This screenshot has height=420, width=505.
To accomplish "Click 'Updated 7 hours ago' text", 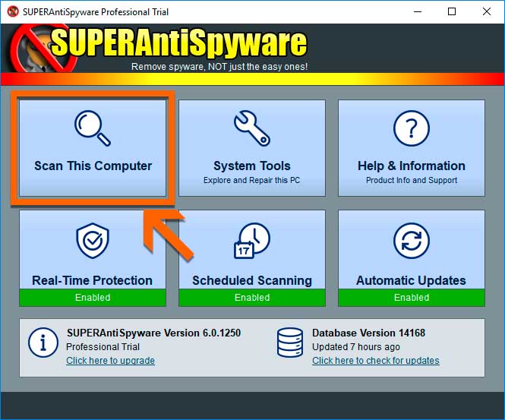I will coord(356,347).
